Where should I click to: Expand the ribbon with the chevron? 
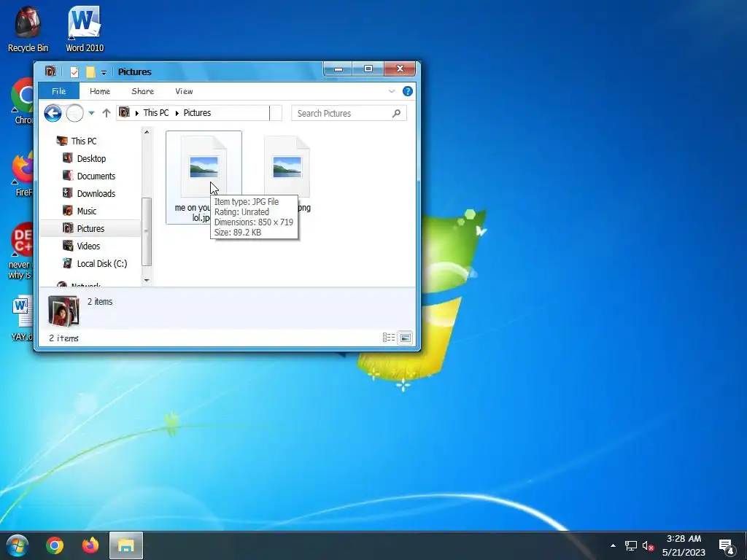(x=392, y=91)
